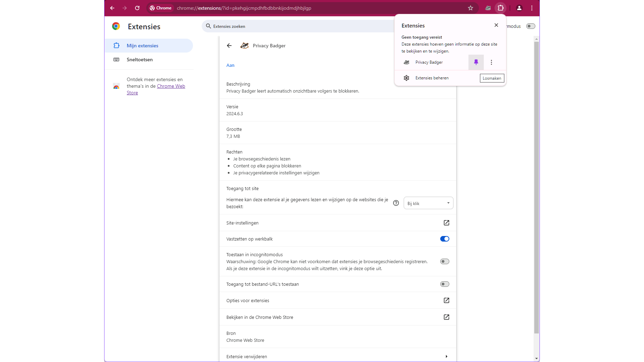
Task: Click the search magnifier icon
Action: point(208,26)
